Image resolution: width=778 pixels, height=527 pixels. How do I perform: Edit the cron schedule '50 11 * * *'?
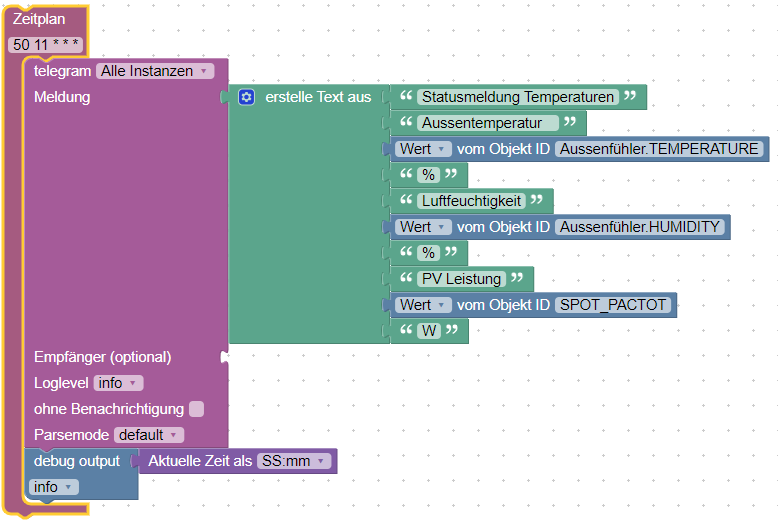pyautogui.click(x=46, y=45)
